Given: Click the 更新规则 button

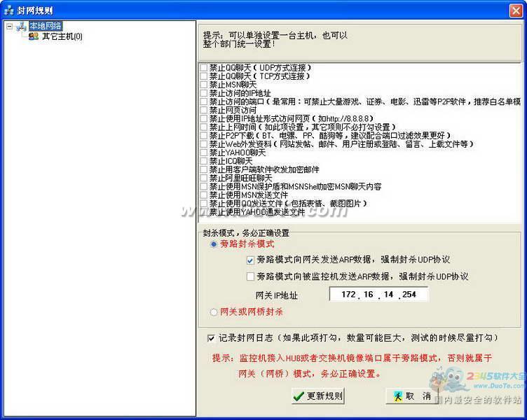Looking at the screenshot, I should (x=318, y=396).
